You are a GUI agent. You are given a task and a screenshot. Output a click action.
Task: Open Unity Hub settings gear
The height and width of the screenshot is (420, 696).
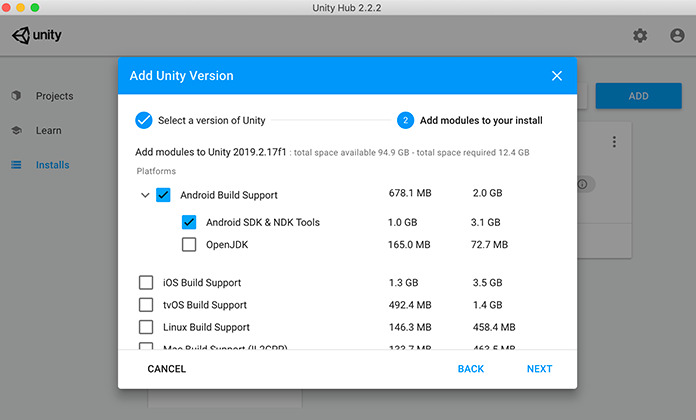click(x=640, y=36)
